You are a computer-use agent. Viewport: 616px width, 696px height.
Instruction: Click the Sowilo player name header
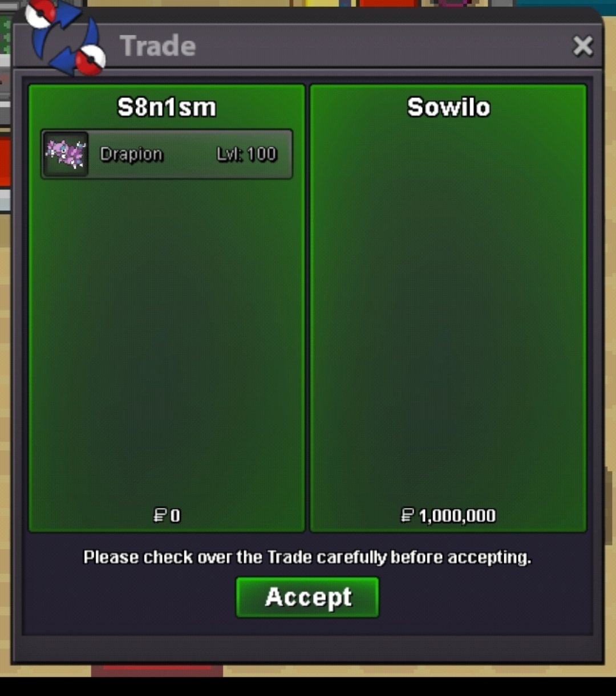click(448, 107)
